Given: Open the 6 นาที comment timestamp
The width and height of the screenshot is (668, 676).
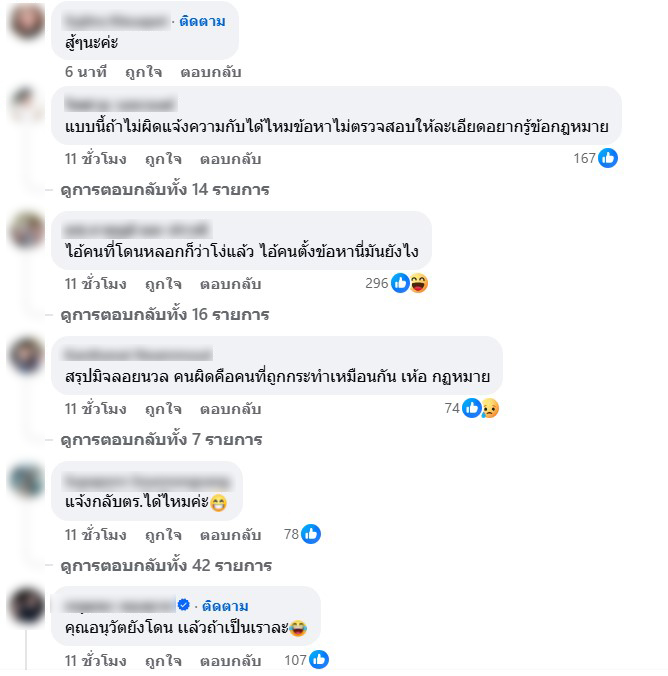Looking at the screenshot, I should click(x=86, y=72).
